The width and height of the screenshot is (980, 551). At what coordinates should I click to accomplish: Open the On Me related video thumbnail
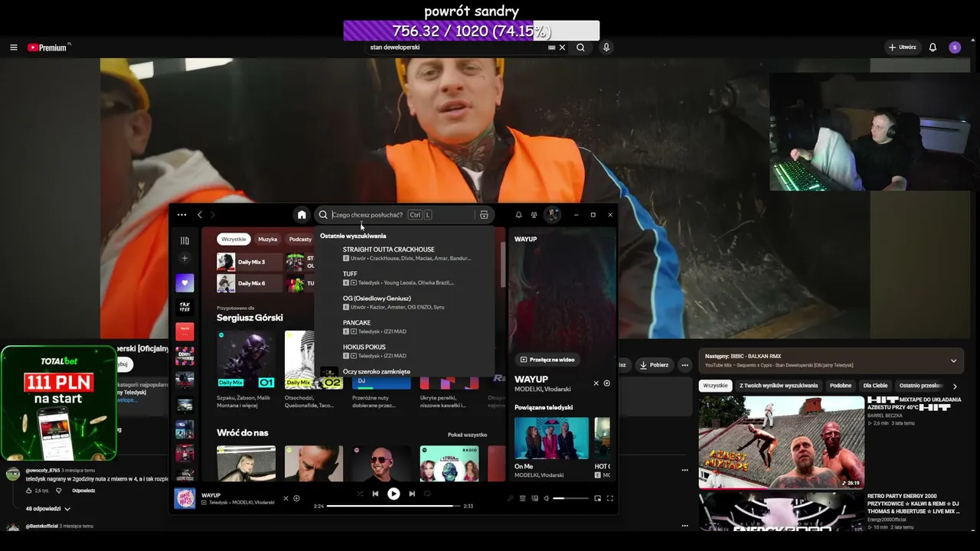point(551,439)
